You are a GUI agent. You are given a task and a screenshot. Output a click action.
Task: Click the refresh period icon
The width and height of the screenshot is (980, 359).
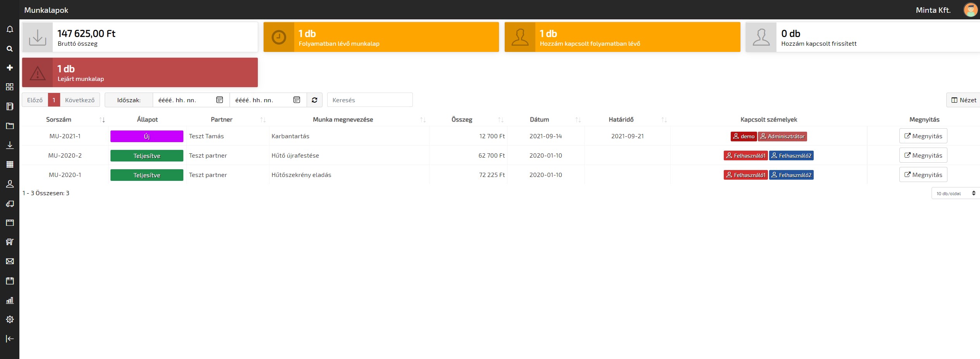tap(314, 100)
